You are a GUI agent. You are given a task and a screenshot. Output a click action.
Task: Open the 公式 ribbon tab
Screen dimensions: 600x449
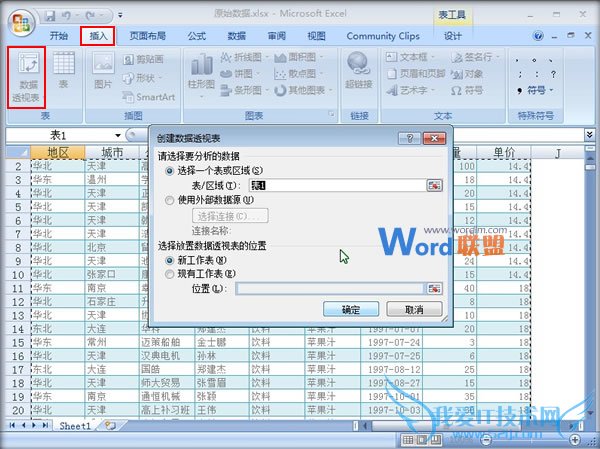(x=197, y=36)
